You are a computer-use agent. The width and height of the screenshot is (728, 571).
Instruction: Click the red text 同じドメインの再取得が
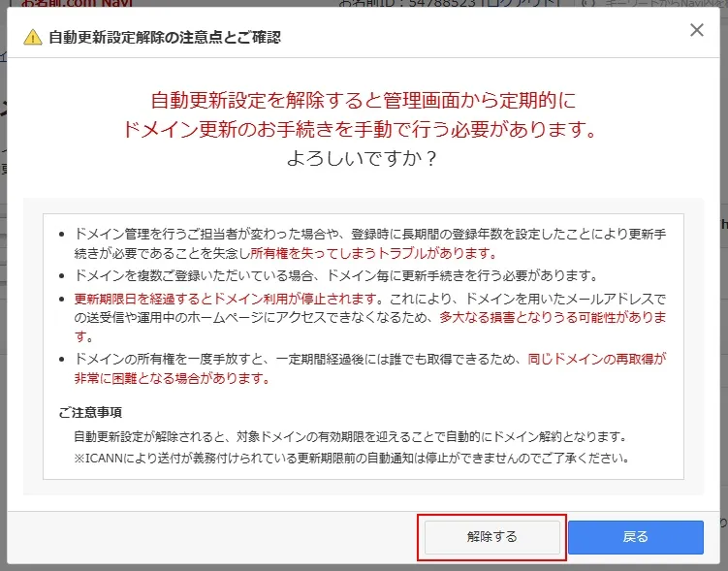point(597,359)
